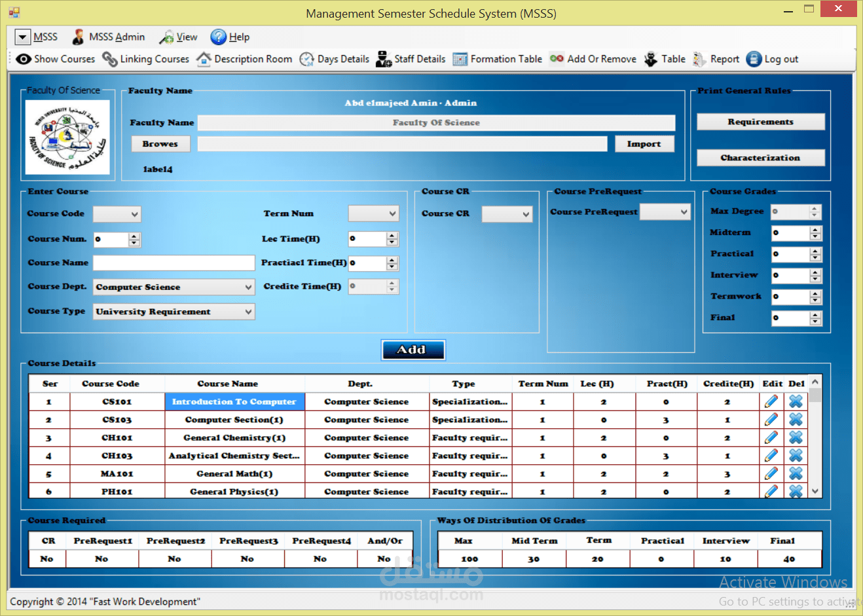Open Formation Table tool
Viewport: 863px width, 616px height.
[498, 59]
